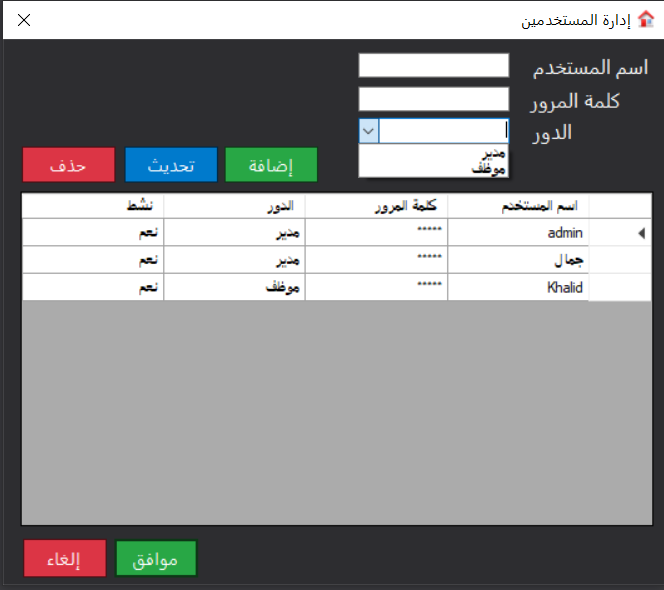Select the جمال username cell
The image size is (664, 590).
click(x=518, y=260)
